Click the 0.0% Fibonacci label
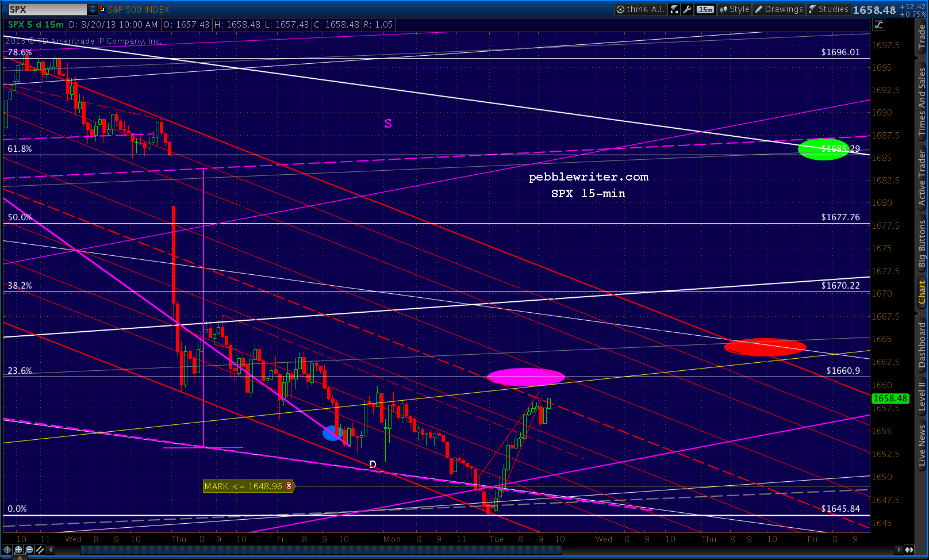 (17, 509)
